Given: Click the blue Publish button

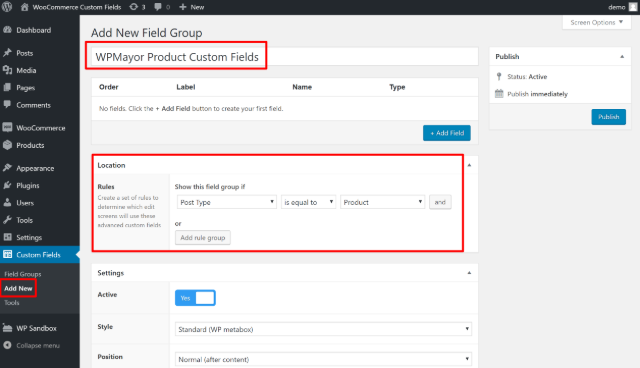Looking at the screenshot, I should coord(609,117).
